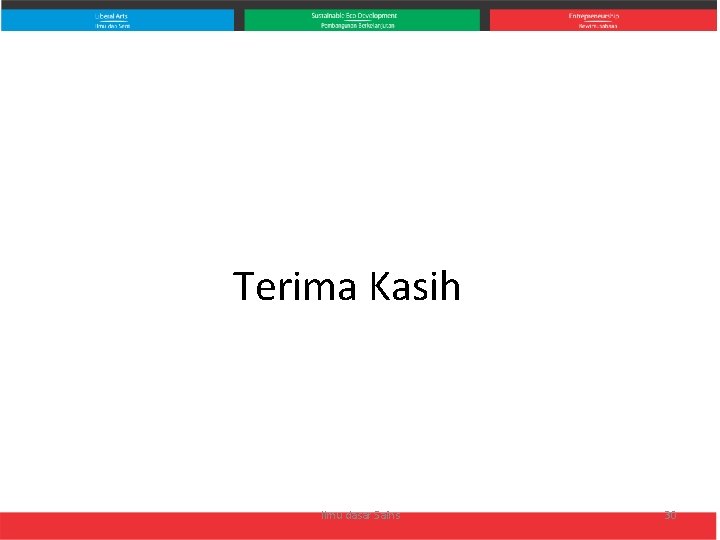The width and height of the screenshot is (720, 540).
Task: Click the 'Liberal Arts' heading in blue banner
Action: (x=112, y=16)
